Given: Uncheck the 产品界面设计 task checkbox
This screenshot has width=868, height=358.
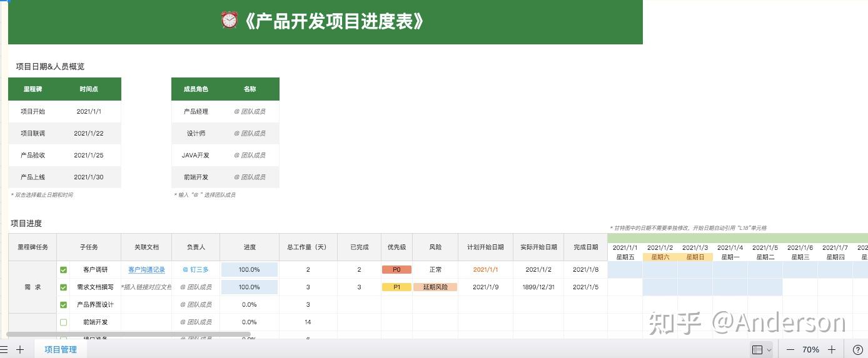Looking at the screenshot, I should point(63,305).
